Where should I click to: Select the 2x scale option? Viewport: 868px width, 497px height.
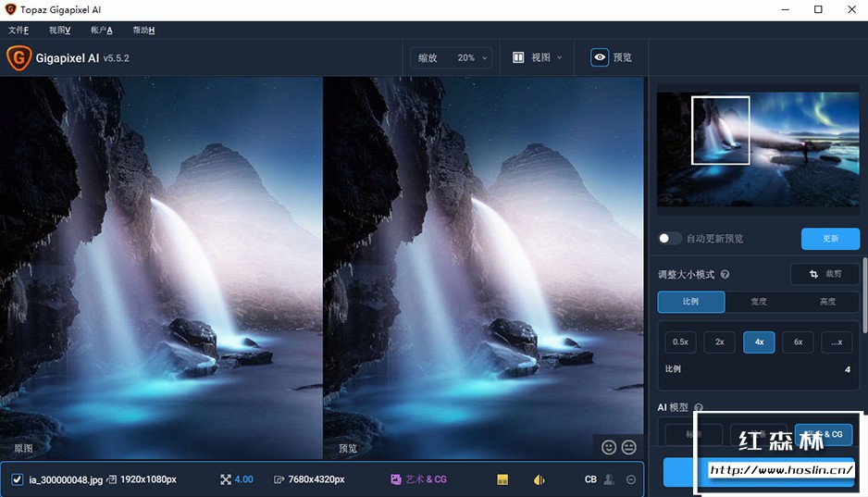click(x=720, y=342)
